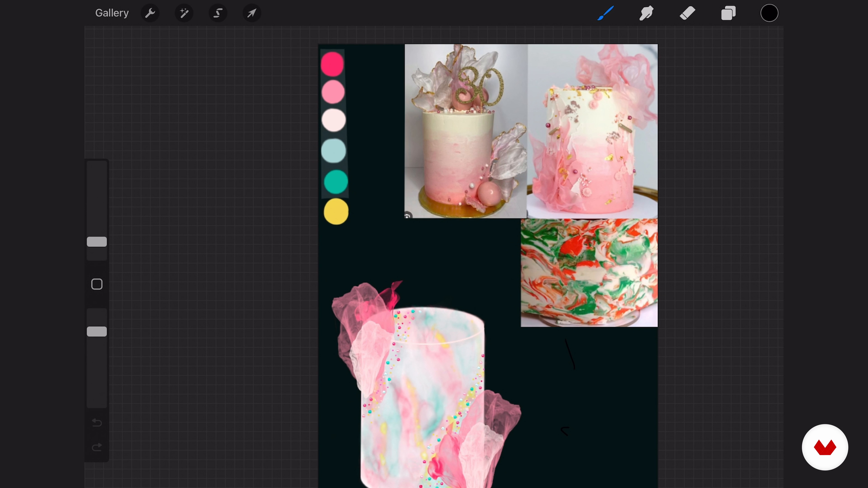Screen dimensions: 868x488
Task: Select the Eraser tool
Action: point(687,13)
